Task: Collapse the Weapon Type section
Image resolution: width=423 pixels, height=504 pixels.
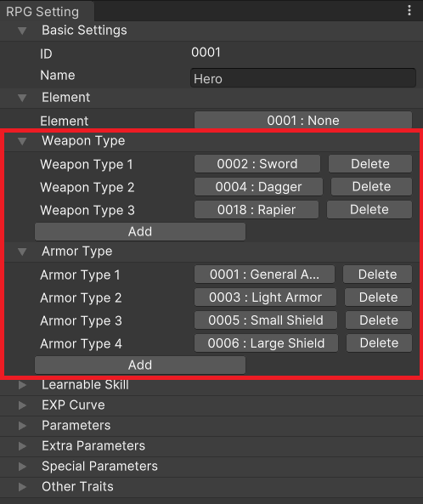Action: click(22, 141)
